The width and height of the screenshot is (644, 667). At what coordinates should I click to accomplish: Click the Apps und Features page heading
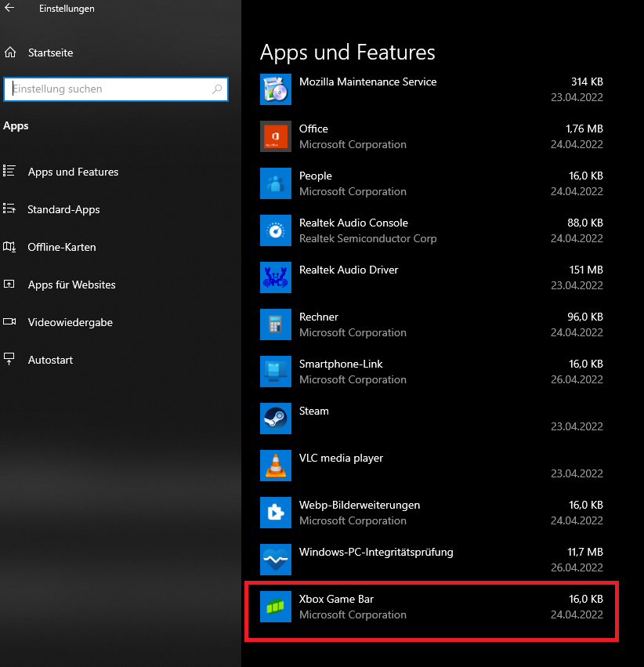347,53
